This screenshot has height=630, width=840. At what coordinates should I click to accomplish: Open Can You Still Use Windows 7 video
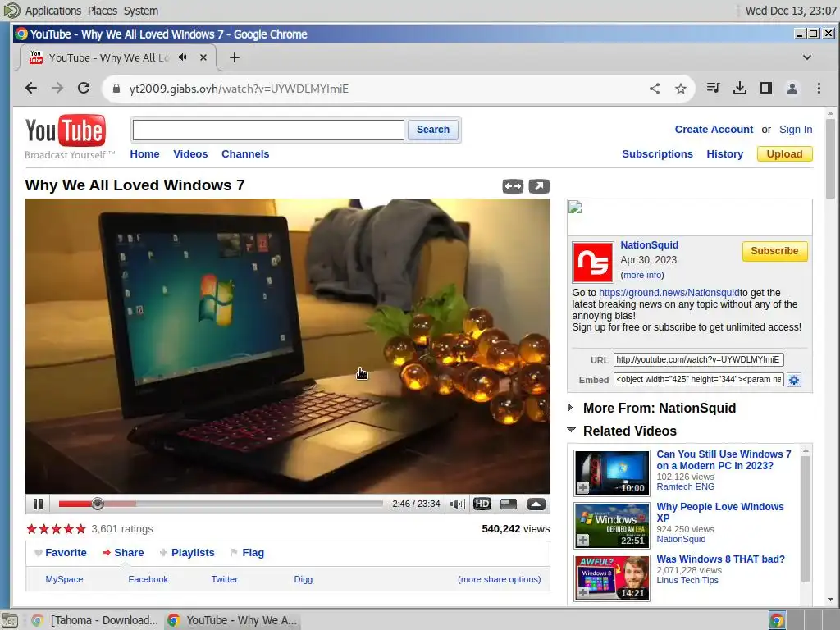pyautogui.click(x=724, y=460)
